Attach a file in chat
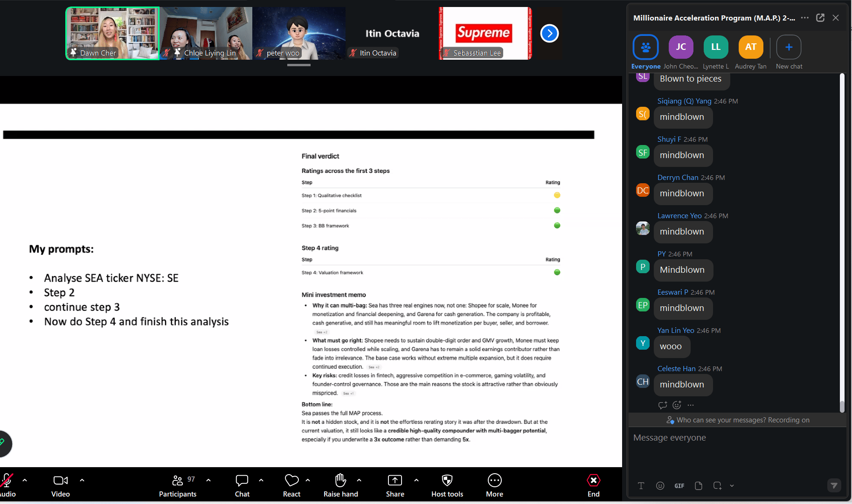852x504 pixels. [x=699, y=486]
